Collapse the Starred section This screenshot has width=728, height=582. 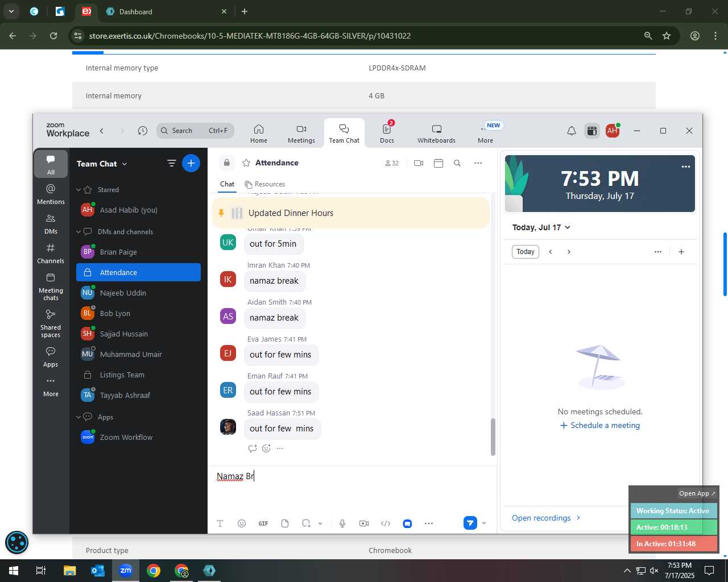tap(79, 190)
